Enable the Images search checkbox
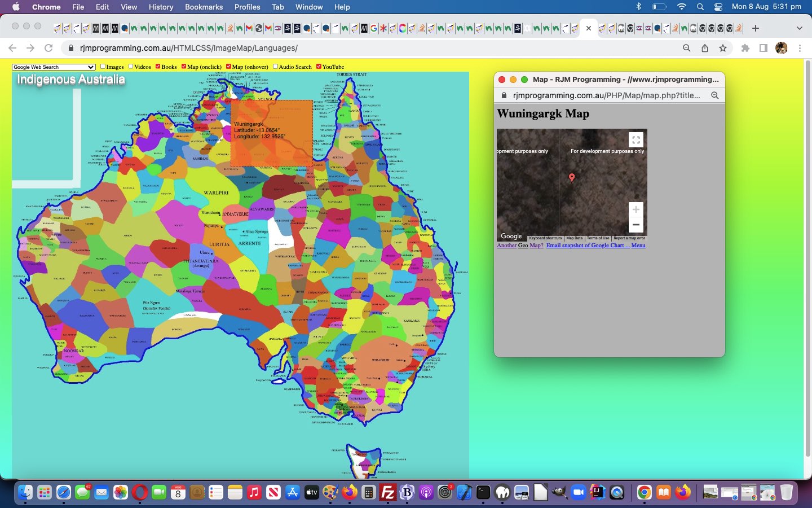Viewport: 812px width, 508px height. (103, 67)
